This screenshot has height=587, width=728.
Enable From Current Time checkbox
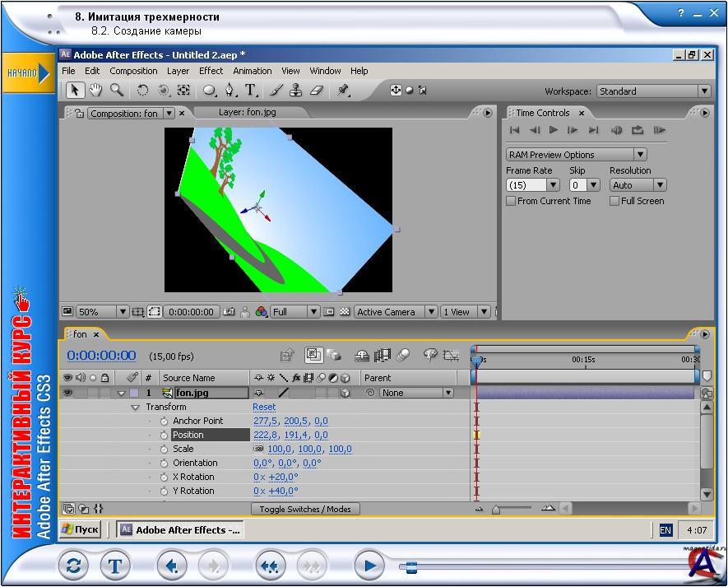pos(511,201)
